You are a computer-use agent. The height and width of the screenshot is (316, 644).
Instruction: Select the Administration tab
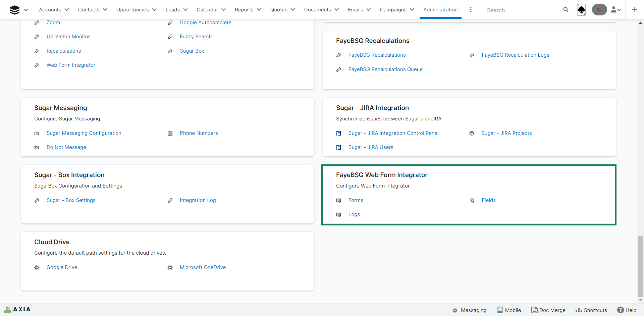440,10
